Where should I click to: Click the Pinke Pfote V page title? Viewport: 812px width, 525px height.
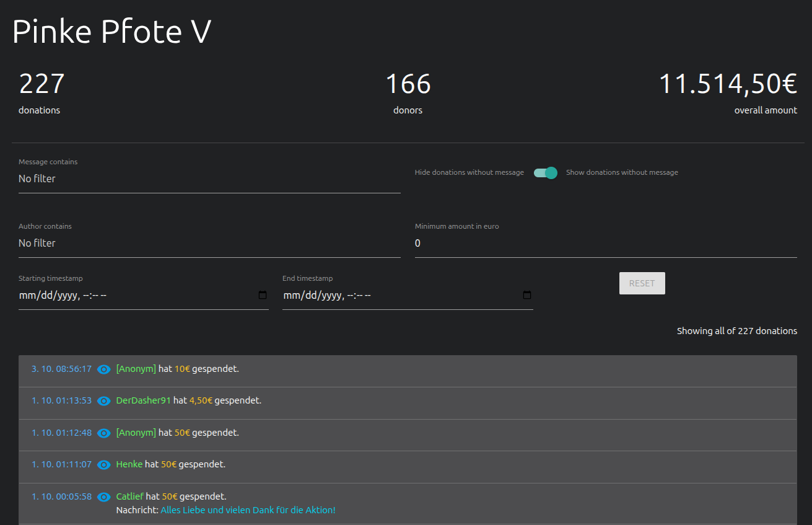[x=112, y=32]
